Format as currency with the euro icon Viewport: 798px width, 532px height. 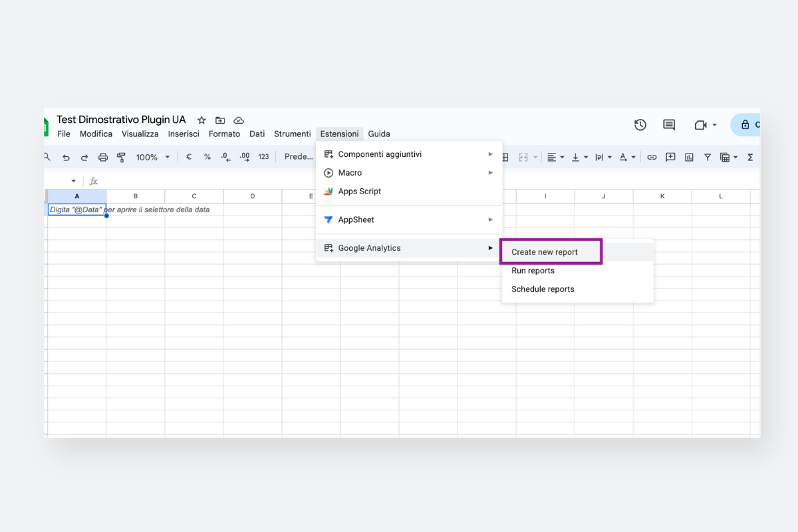189,157
